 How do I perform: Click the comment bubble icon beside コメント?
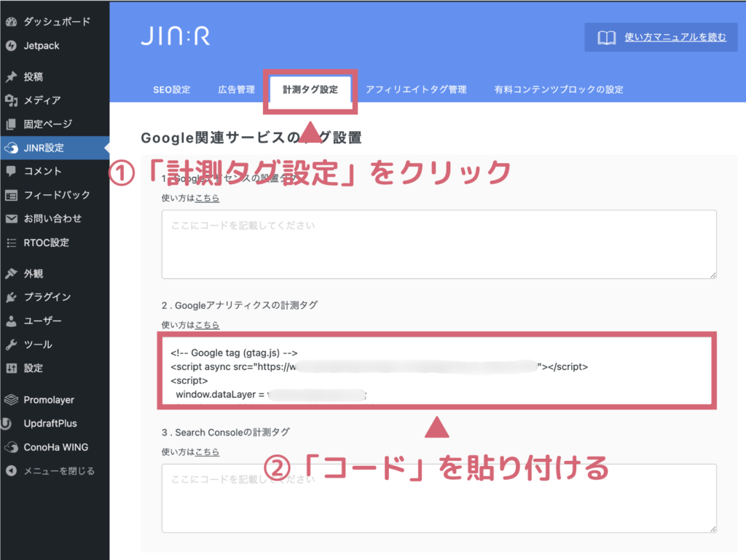(x=12, y=171)
